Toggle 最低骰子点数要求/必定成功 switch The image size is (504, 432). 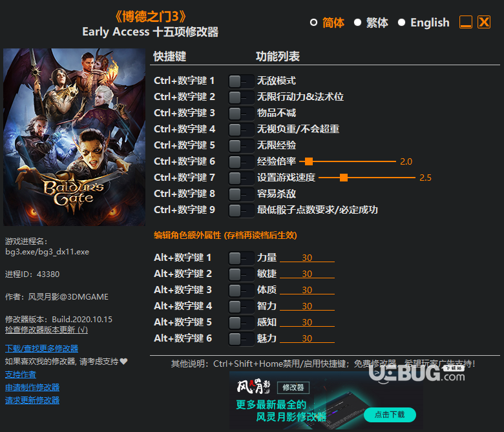pos(241,211)
